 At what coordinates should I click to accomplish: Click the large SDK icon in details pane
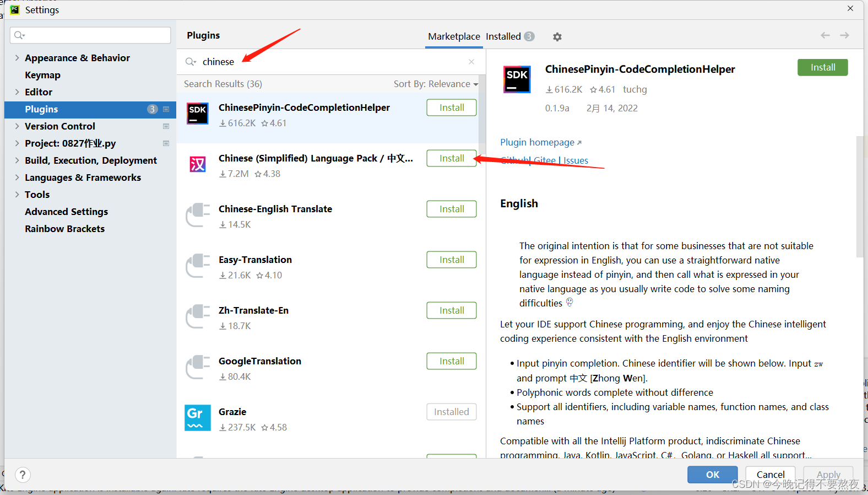click(x=517, y=79)
